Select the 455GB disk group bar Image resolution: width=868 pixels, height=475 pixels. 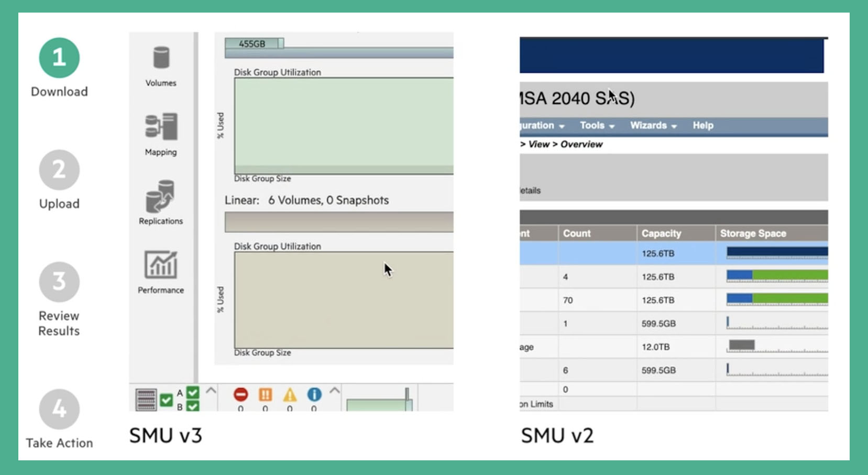(255, 44)
